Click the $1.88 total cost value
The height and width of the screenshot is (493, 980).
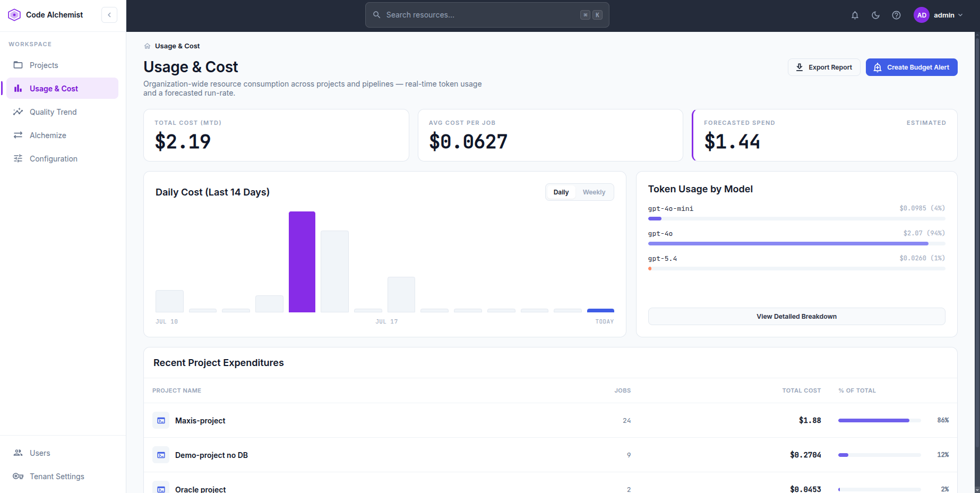pyautogui.click(x=810, y=420)
